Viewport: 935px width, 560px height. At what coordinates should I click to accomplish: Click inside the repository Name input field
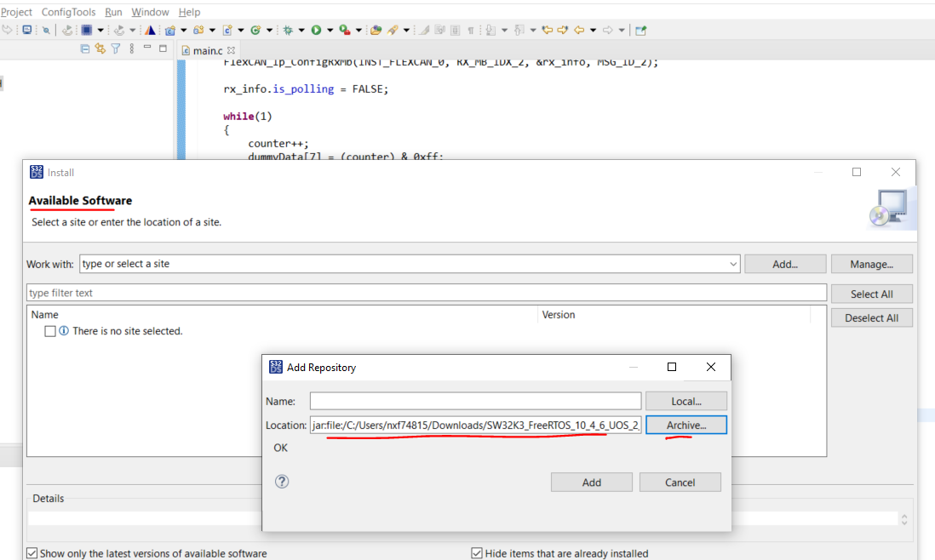473,400
